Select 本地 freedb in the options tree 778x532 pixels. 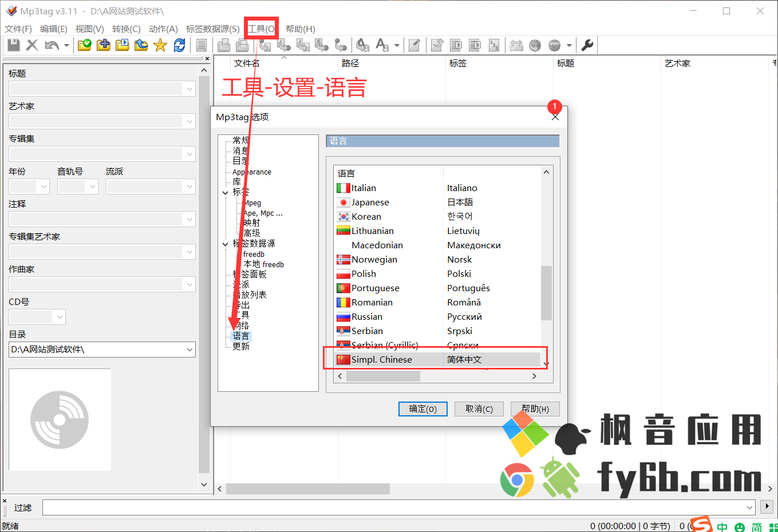coord(264,264)
